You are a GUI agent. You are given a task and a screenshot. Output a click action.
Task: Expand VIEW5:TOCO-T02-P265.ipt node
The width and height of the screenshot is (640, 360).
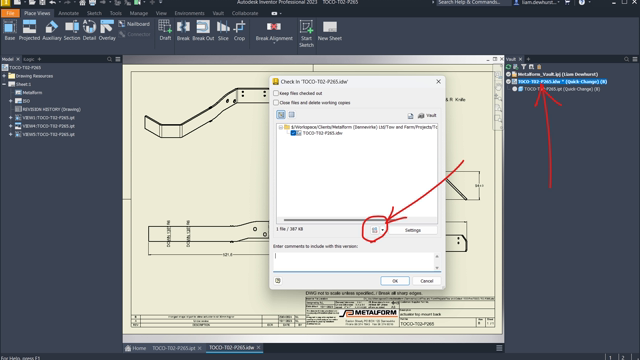click(11, 134)
